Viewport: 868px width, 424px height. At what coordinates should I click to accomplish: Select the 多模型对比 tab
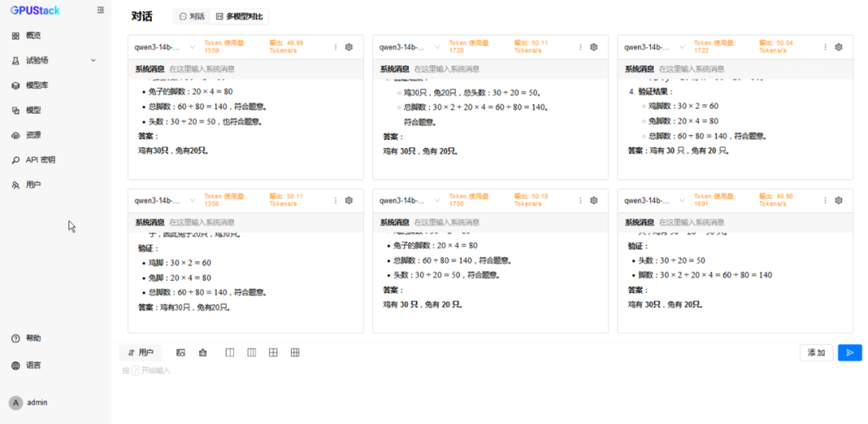tap(240, 17)
